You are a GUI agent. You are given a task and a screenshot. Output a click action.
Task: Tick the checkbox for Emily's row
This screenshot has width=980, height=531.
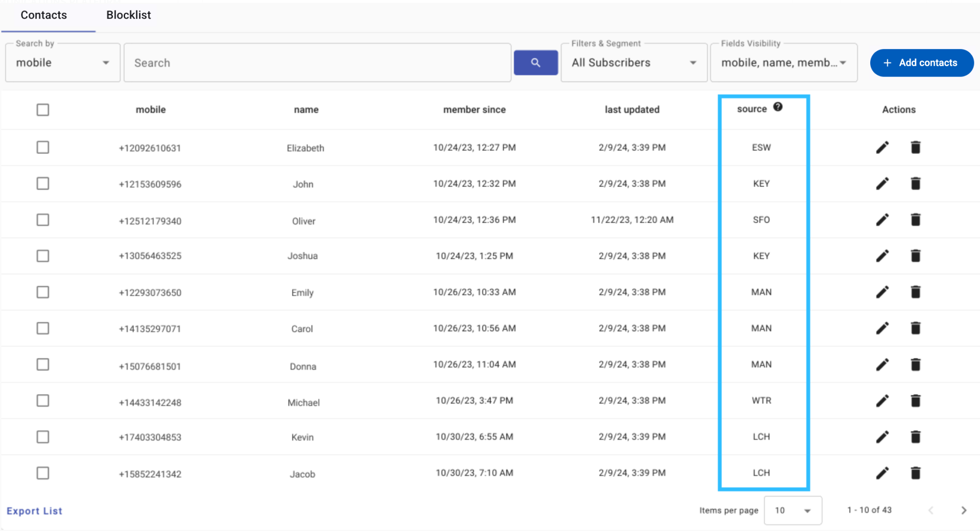43,292
